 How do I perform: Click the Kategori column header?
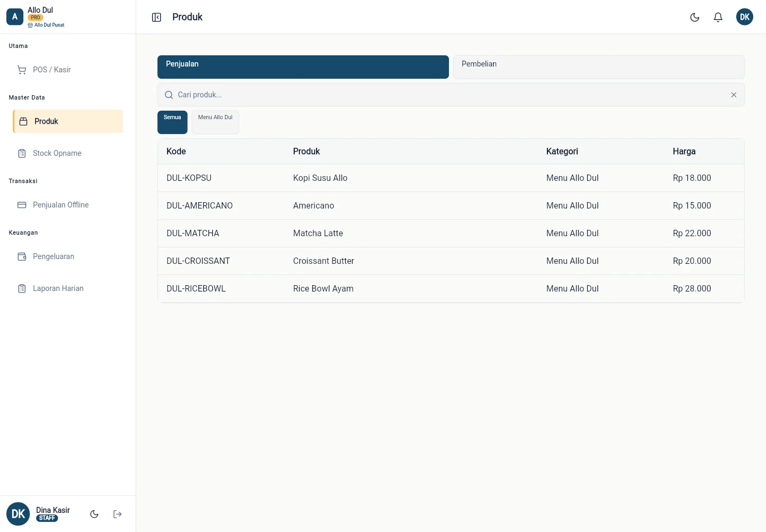[562, 152]
